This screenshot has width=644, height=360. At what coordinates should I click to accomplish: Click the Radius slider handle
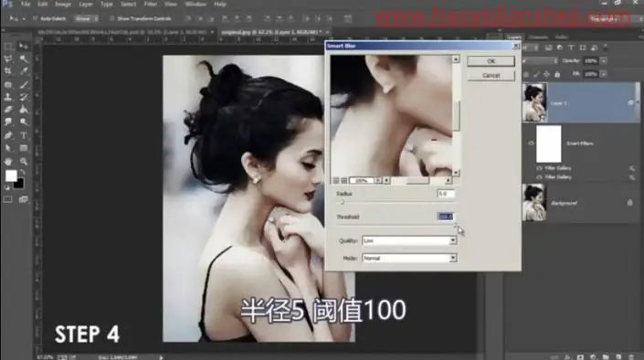pyautogui.click(x=343, y=203)
